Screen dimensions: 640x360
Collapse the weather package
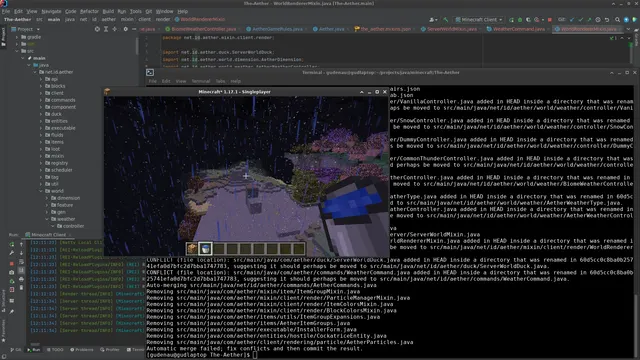(x=47, y=219)
